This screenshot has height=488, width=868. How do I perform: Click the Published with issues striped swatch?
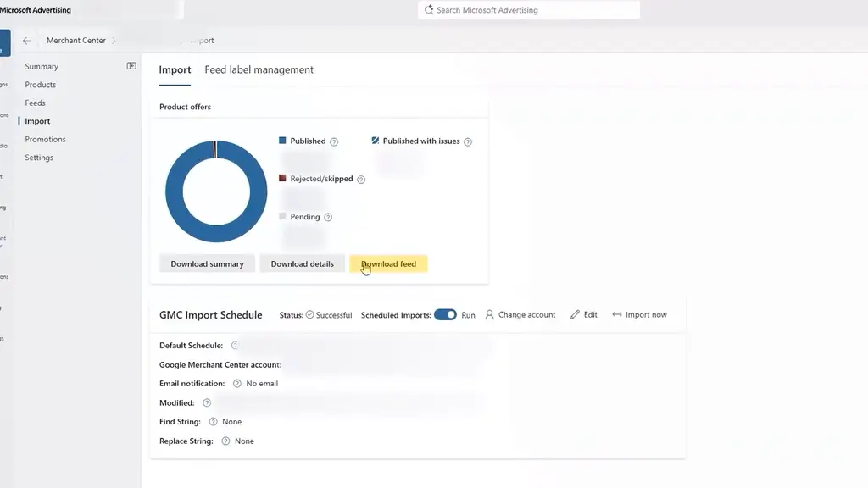tap(376, 141)
